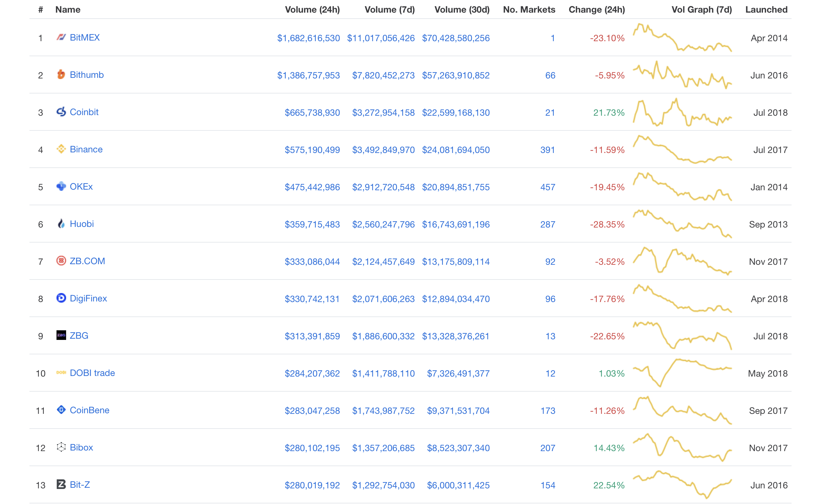Click the Huobi 7d volume graph

[x=682, y=224]
